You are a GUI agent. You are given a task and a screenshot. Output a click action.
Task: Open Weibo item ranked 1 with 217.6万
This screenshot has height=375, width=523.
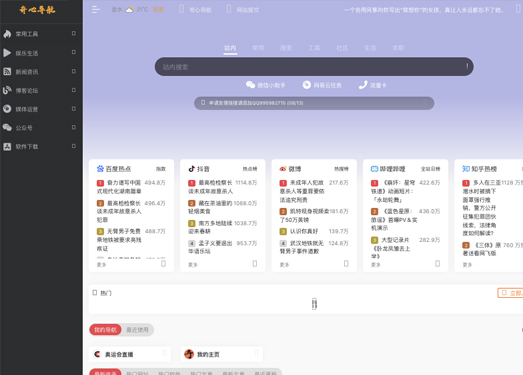(314, 191)
